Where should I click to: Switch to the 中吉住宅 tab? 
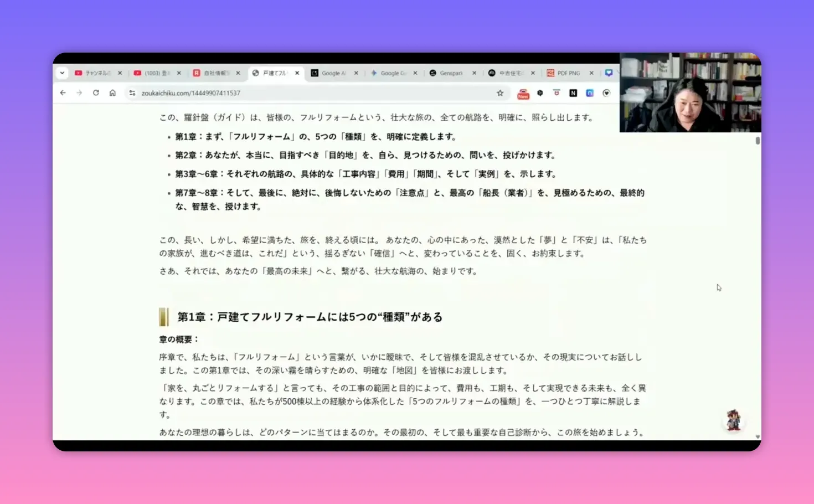pos(512,73)
